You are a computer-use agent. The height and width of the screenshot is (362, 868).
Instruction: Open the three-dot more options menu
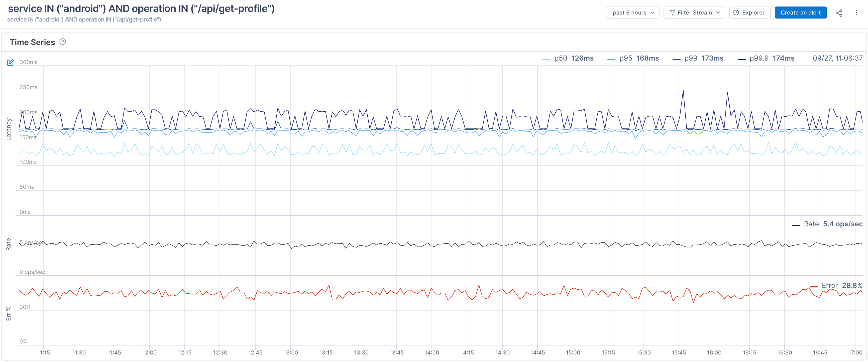click(856, 13)
